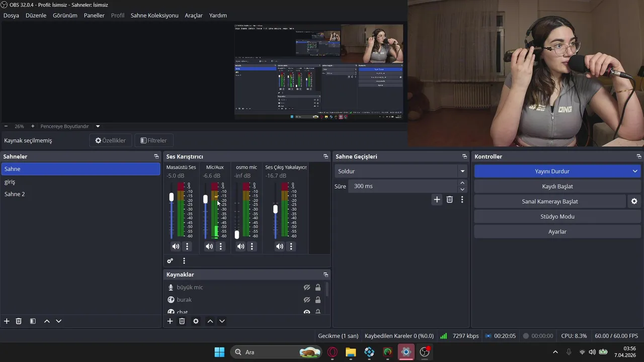Viewport: 644px width, 362px height.
Task: Pop out the Kontroller dock
Action: click(x=639, y=156)
